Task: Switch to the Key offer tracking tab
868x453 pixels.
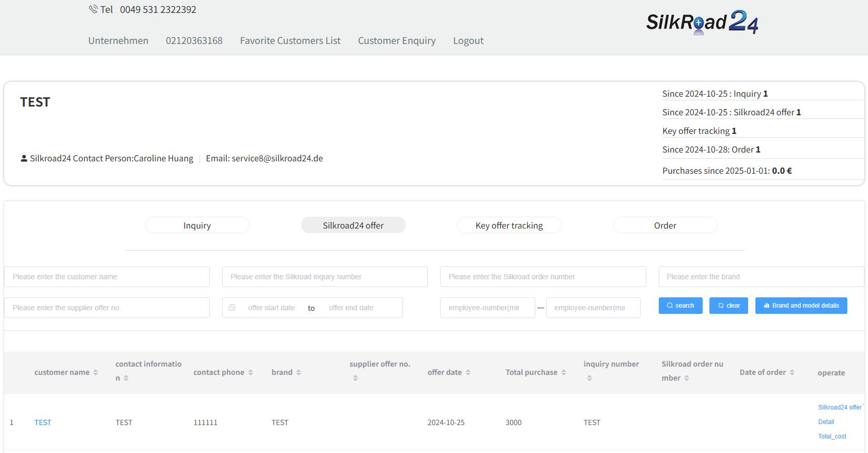Action: pyautogui.click(x=509, y=225)
